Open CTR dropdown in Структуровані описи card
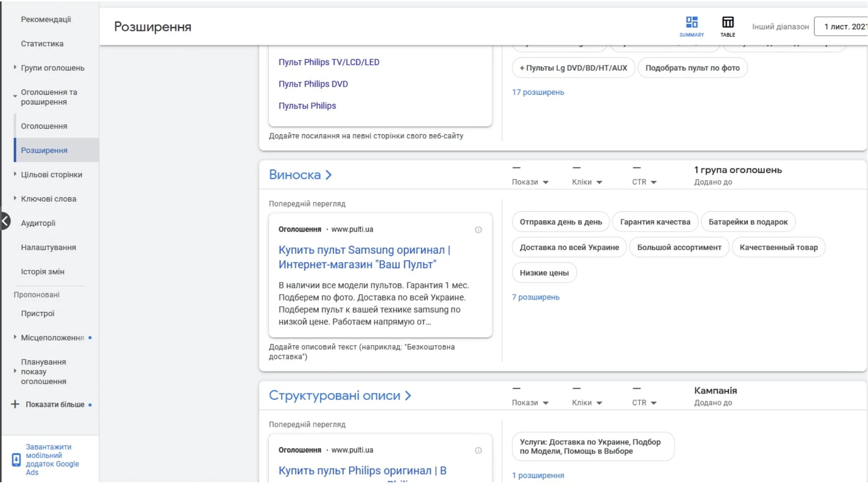The image size is (868, 489). 644,403
